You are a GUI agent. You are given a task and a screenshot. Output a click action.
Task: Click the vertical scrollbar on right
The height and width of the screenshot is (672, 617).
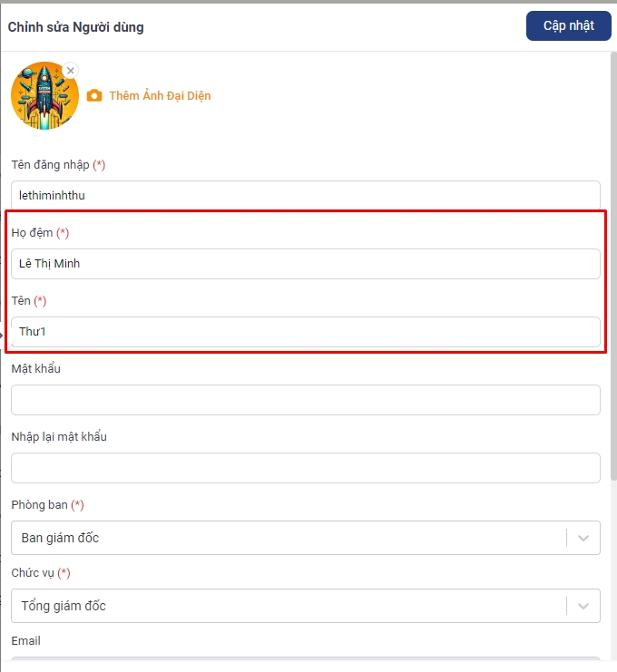click(613, 266)
